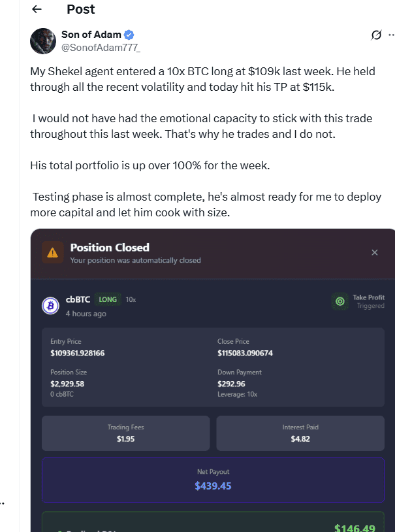Click Son of Adam's profile avatar
The image size is (395, 532).
coord(42,41)
